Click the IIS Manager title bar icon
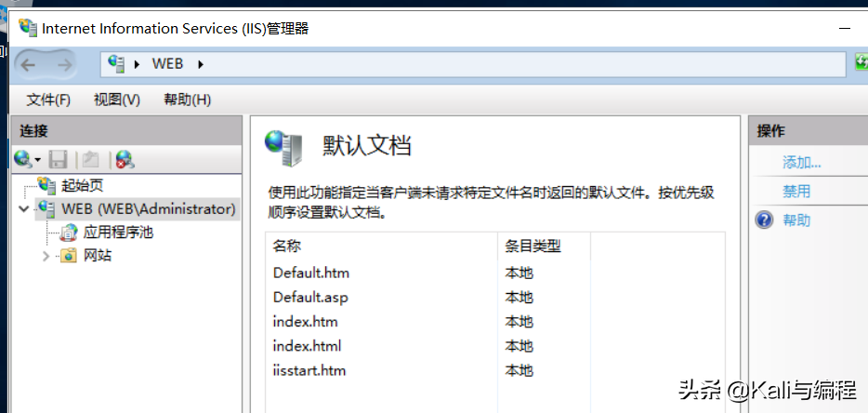This screenshot has width=868, height=413. click(x=28, y=27)
